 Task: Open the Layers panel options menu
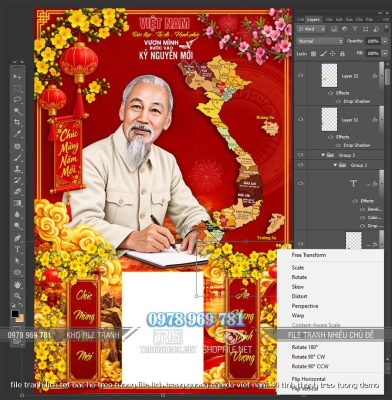[385, 19]
